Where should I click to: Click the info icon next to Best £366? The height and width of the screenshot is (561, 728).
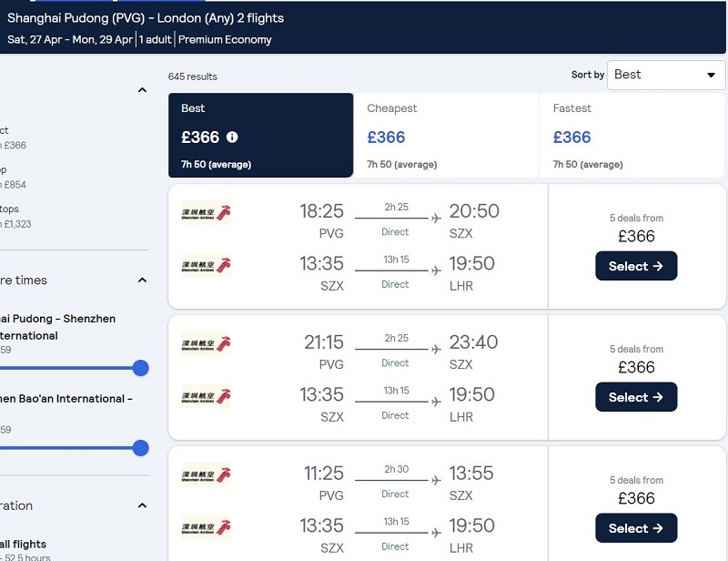tap(232, 138)
